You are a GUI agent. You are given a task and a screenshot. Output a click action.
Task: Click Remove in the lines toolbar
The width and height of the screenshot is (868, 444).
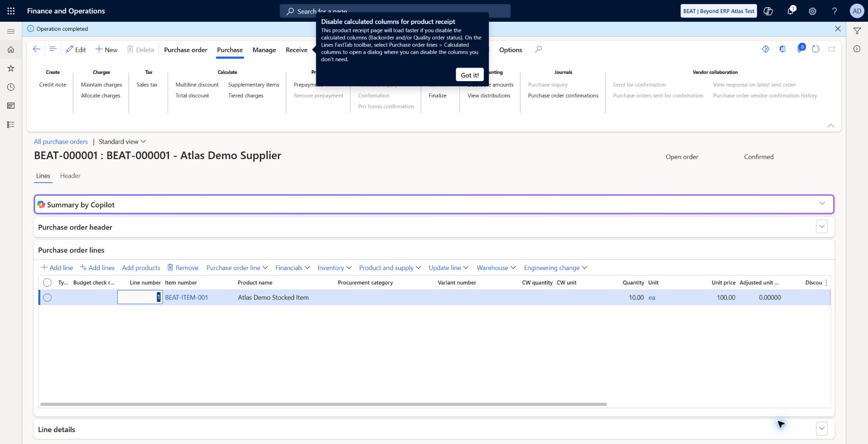coord(183,268)
